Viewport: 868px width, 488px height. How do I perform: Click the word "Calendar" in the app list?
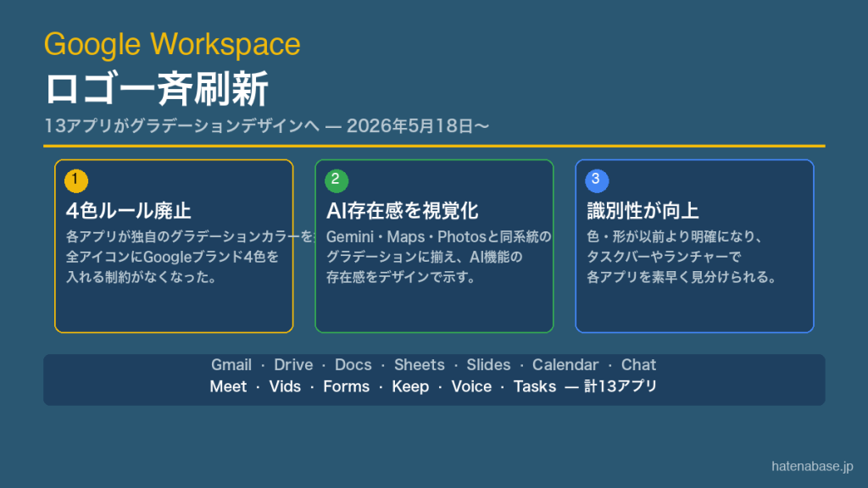[565, 364]
